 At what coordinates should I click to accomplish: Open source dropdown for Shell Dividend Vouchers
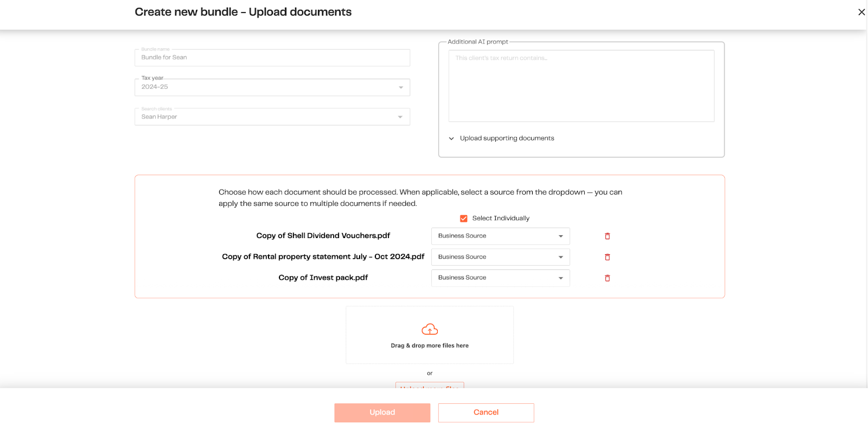[x=501, y=236]
